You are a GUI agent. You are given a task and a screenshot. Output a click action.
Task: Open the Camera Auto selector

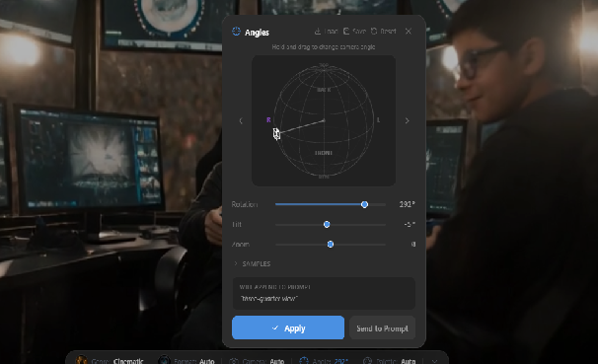pyautogui.click(x=257, y=361)
